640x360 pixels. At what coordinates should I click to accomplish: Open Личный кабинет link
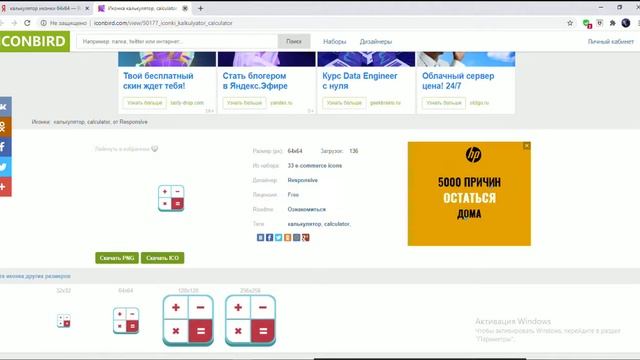coord(611,42)
